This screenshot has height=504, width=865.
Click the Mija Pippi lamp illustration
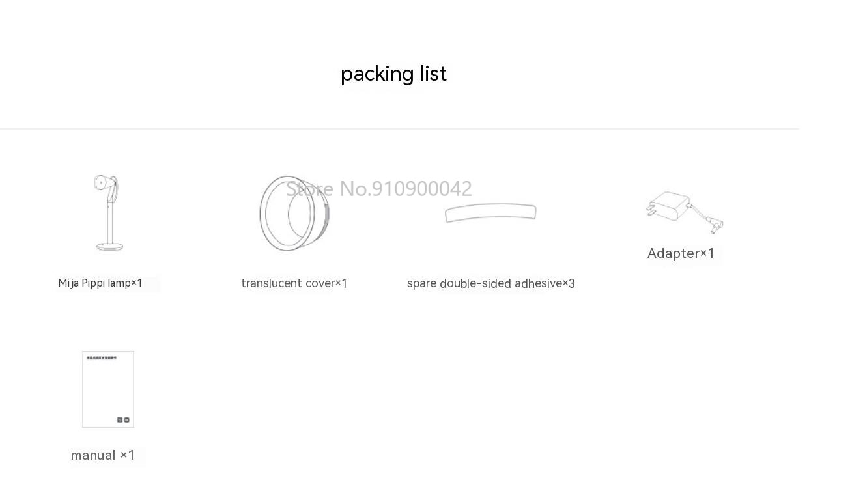click(109, 213)
